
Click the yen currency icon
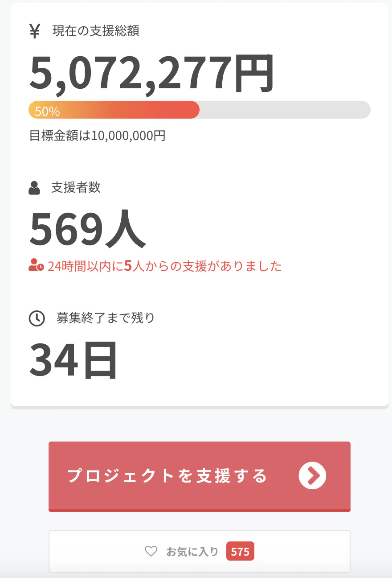click(x=35, y=32)
